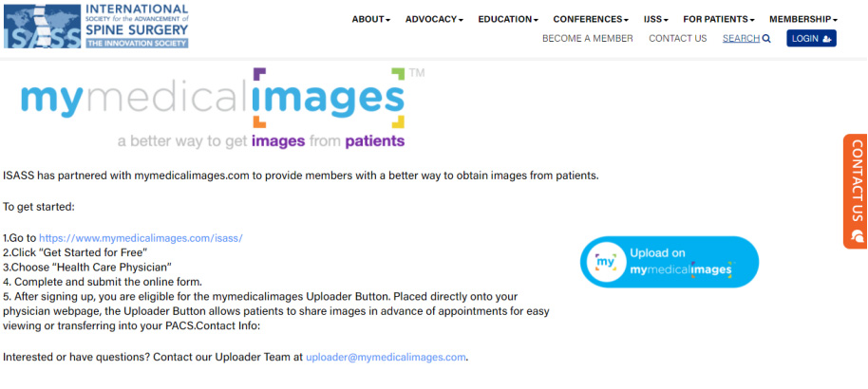Click the text 'Click "Get Started for Free"'
Viewport: 868px width, 389px height.
(x=75, y=253)
